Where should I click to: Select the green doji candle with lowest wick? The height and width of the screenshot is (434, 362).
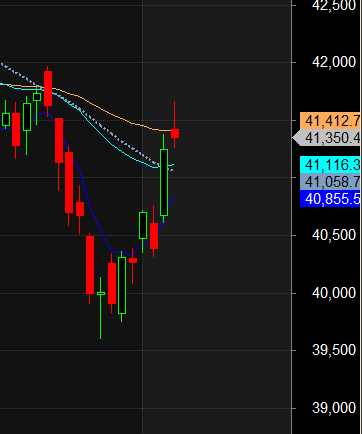click(x=101, y=293)
